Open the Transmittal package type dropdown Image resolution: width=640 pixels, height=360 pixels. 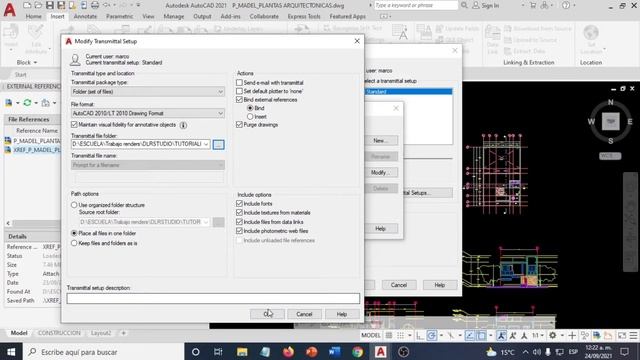148,91
